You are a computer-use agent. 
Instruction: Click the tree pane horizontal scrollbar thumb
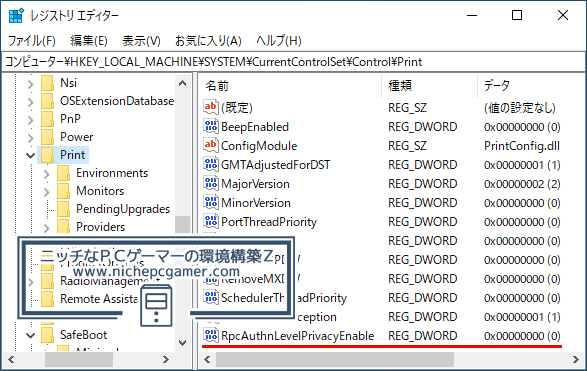79,359
